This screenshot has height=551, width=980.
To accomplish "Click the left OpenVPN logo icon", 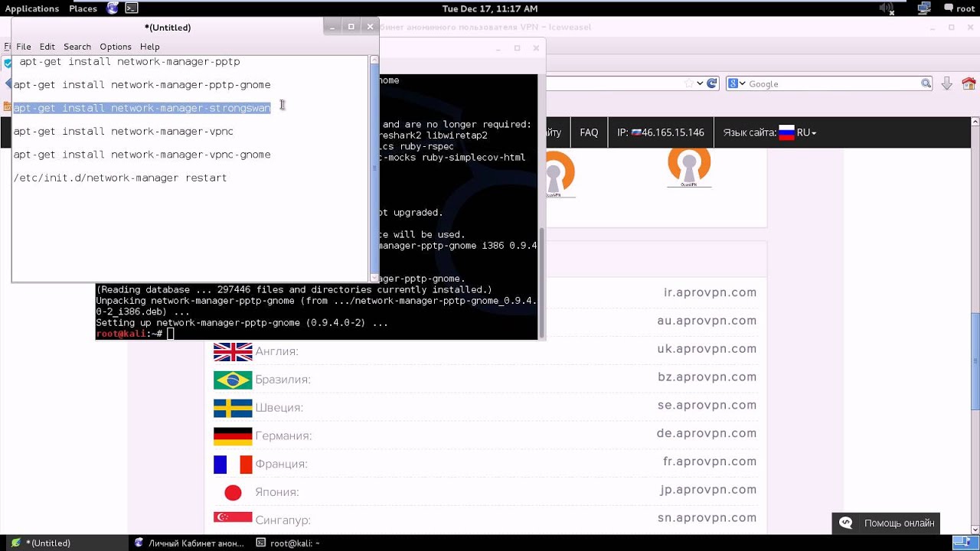I will point(559,174).
